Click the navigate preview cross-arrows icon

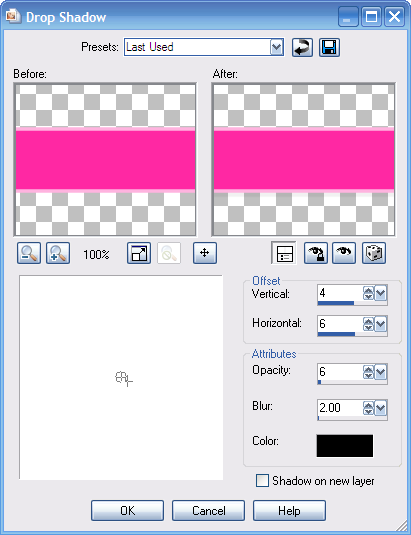(x=205, y=253)
